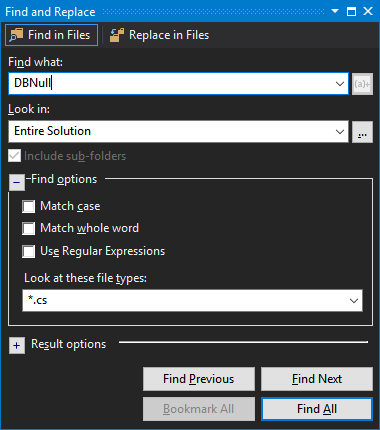Switch to the Replace in Files tab
Viewport: 380px width, 430px height.
point(159,35)
